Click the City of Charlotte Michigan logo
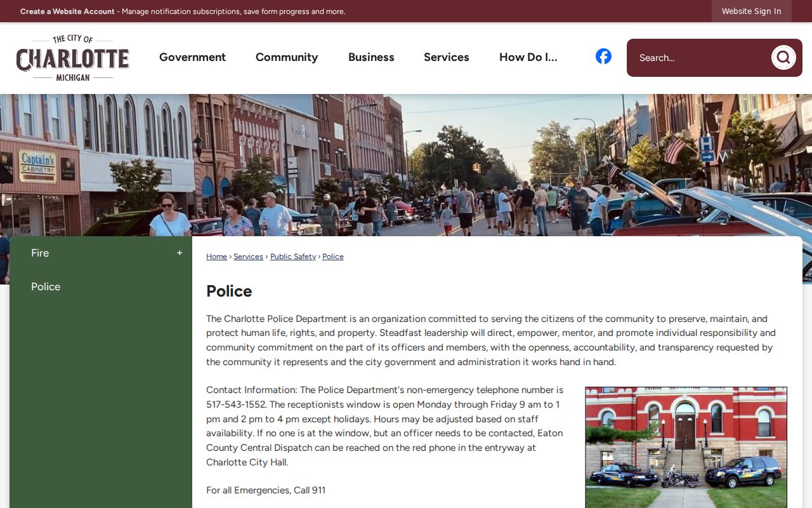This screenshot has height=508, width=812. coord(73,58)
